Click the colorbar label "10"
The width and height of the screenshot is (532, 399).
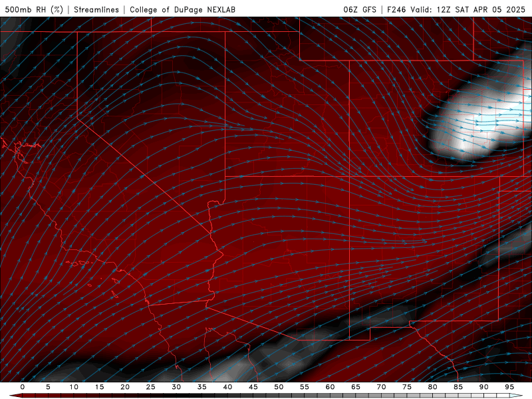coord(74,387)
